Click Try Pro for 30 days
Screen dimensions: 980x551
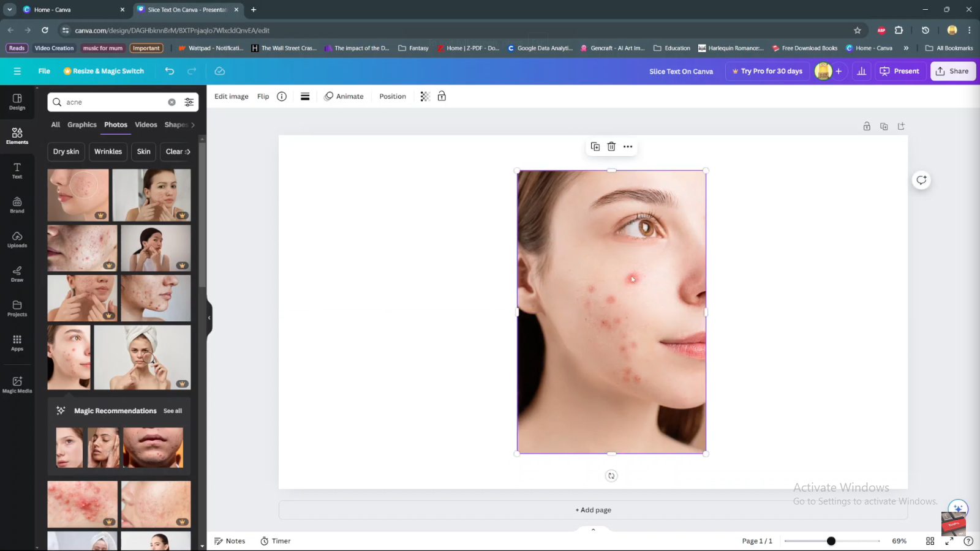tap(767, 71)
